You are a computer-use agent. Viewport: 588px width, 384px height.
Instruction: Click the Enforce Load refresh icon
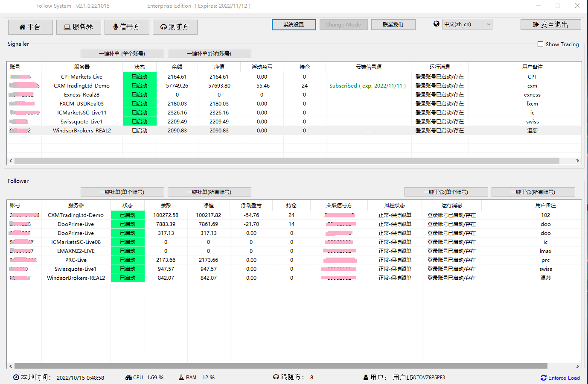543,378
